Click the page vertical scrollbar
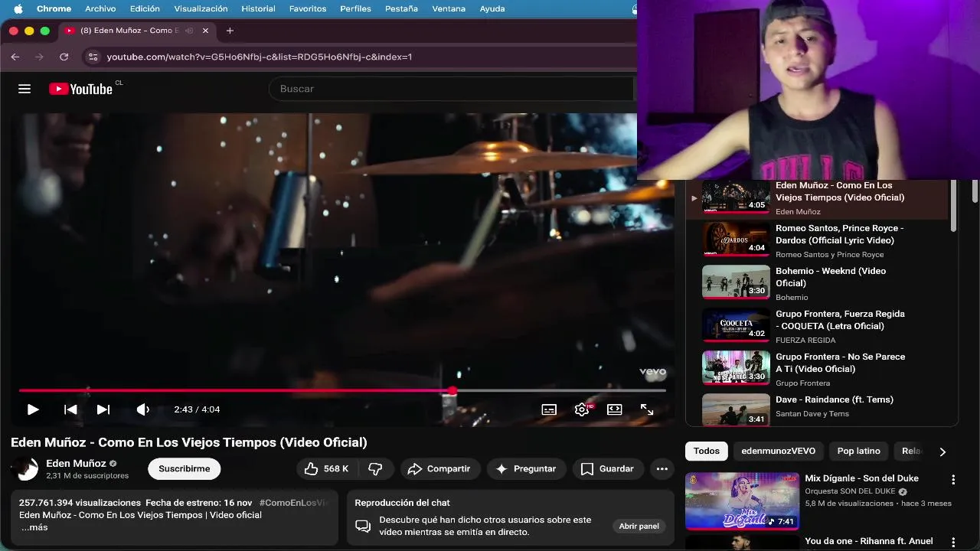The image size is (980, 551). [x=974, y=191]
